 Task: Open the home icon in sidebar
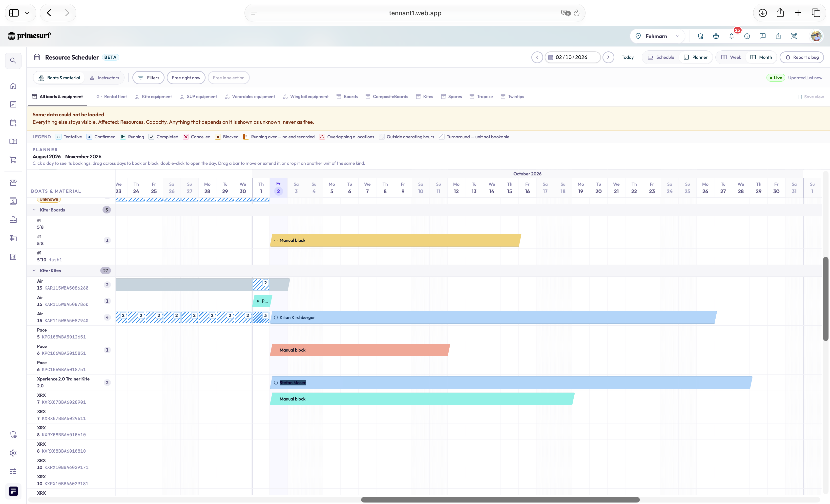point(13,86)
